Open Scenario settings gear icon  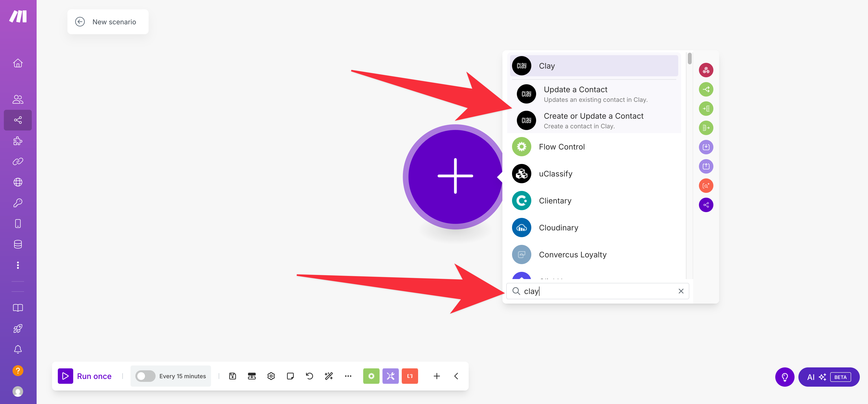271,376
